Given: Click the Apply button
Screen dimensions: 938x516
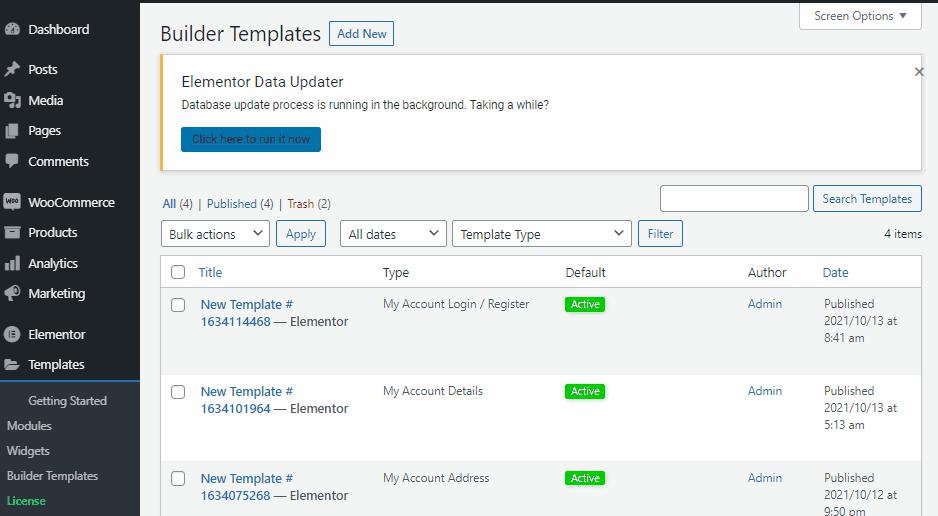Looking at the screenshot, I should click(300, 234).
